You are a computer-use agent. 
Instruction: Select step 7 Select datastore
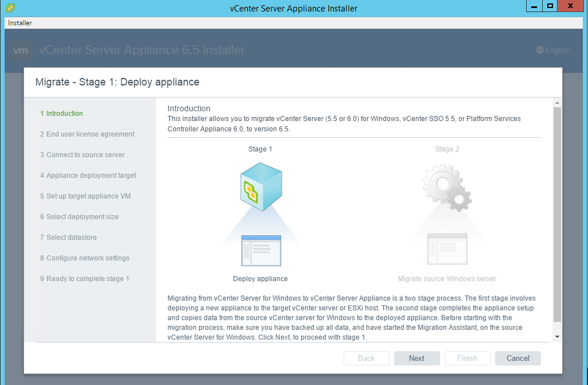[x=68, y=237]
